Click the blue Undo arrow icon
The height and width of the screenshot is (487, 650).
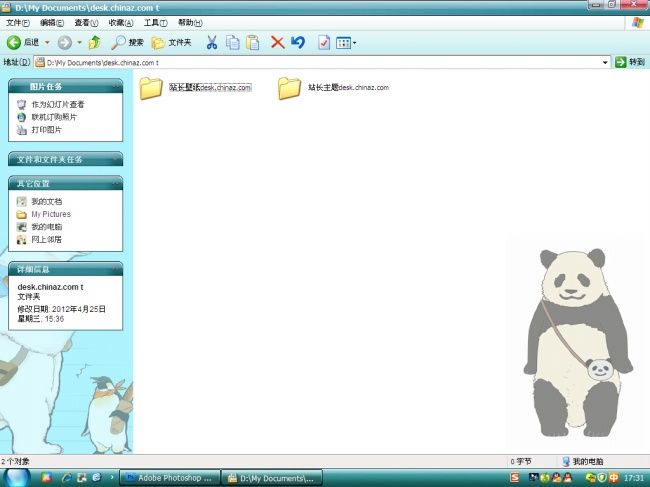point(297,42)
